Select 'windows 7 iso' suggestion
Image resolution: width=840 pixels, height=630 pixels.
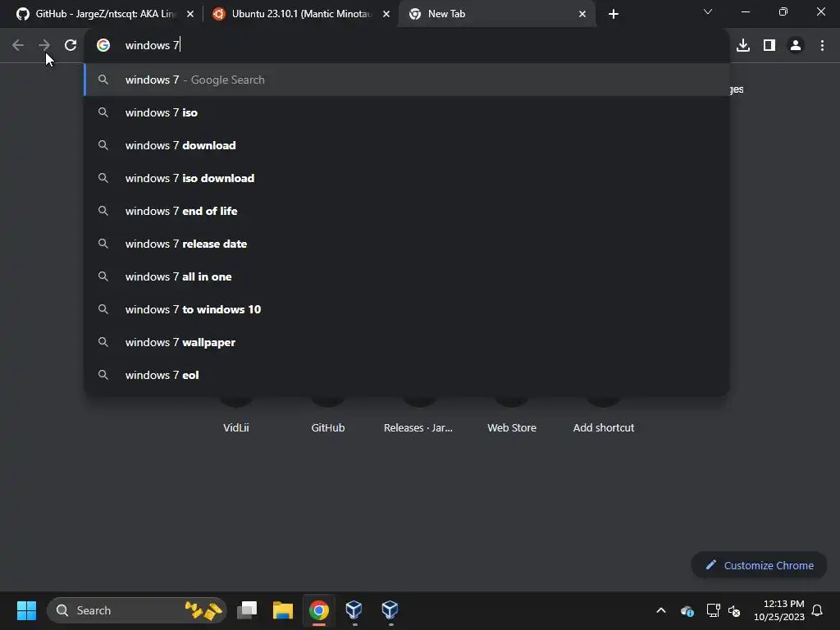[x=407, y=112]
